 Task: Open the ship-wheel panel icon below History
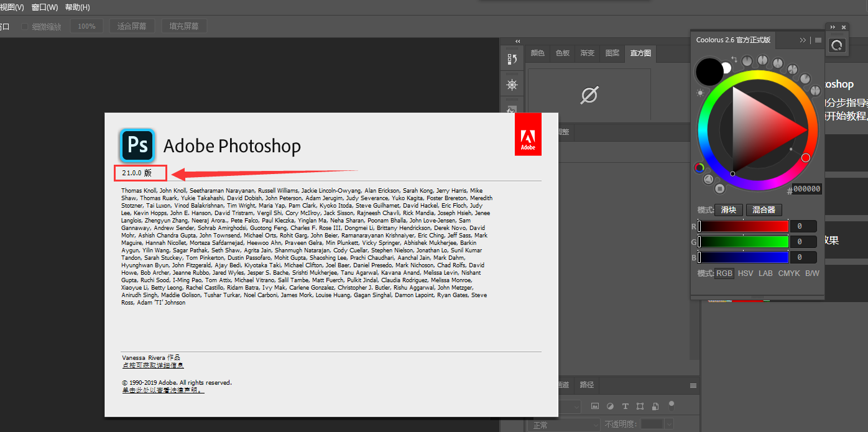512,86
